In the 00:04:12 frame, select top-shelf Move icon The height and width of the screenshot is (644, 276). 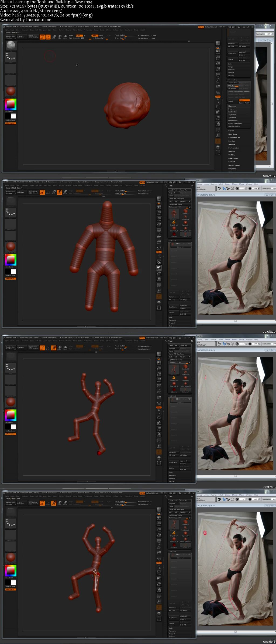53,37
